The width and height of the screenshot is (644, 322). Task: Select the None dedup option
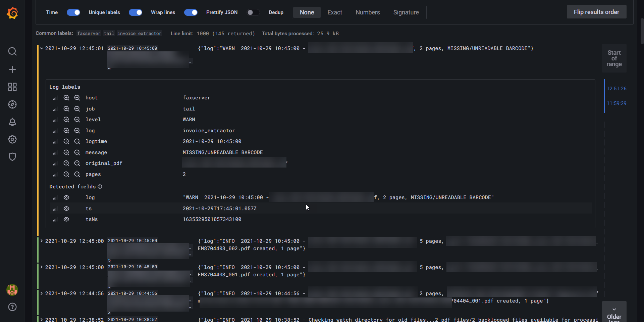point(307,12)
